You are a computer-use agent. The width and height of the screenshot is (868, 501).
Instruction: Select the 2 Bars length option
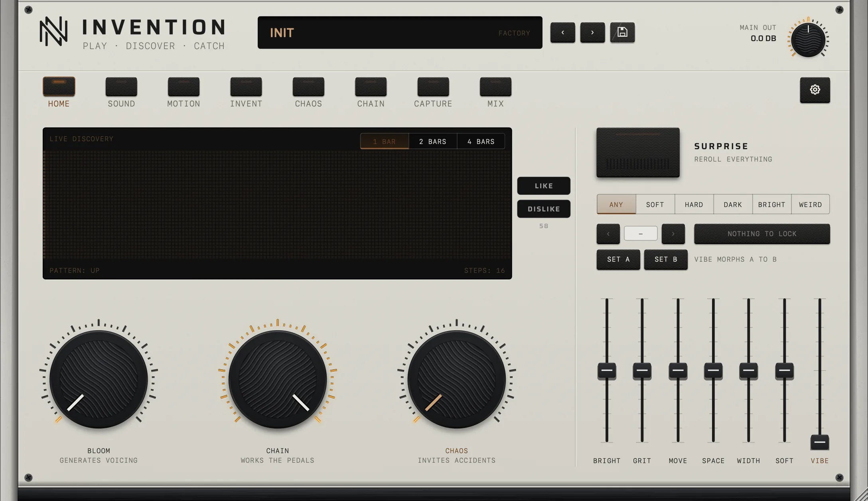coord(433,142)
